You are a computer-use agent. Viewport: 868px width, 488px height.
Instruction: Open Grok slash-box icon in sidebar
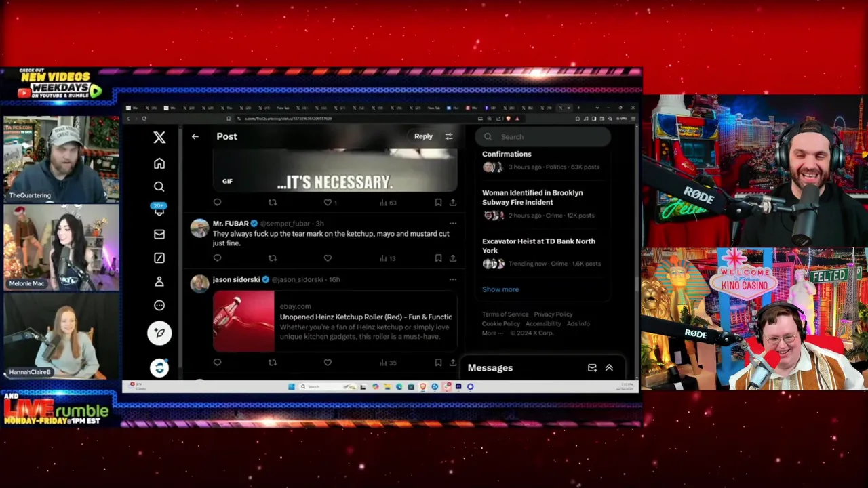[x=159, y=258]
